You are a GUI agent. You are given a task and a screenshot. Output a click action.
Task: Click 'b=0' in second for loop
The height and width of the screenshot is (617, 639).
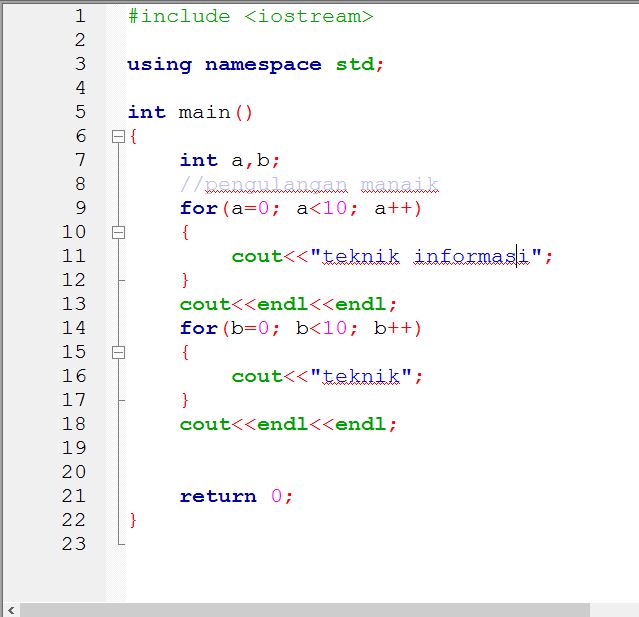[x=250, y=328]
